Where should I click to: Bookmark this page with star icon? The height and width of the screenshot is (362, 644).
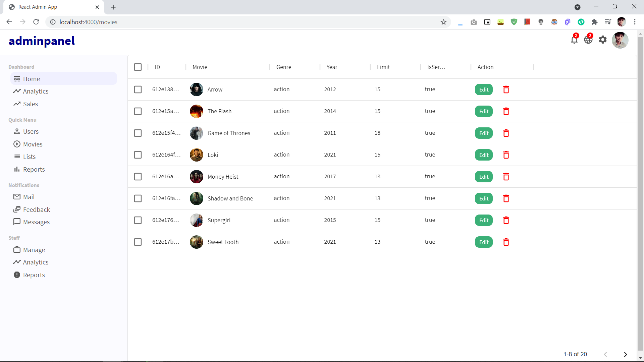443,22
